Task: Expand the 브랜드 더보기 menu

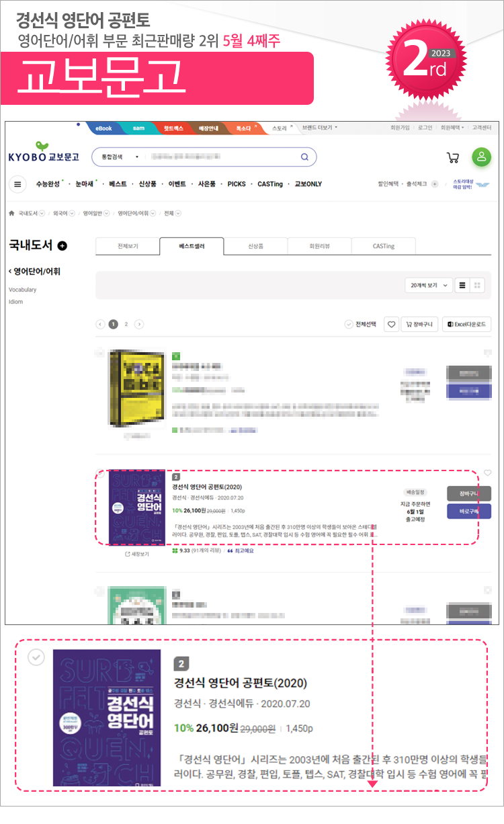Action: [320, 127]
